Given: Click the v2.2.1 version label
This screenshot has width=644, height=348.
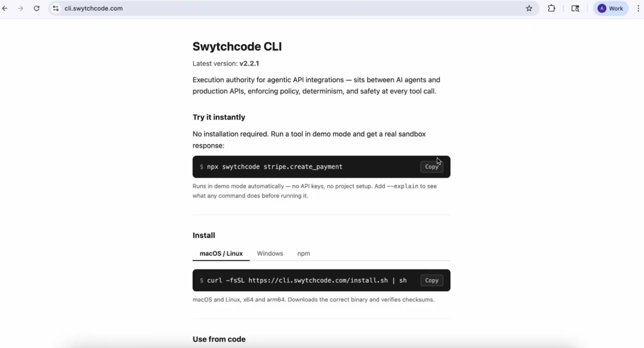Looking at the screenshot, I should tap(249, 64).
